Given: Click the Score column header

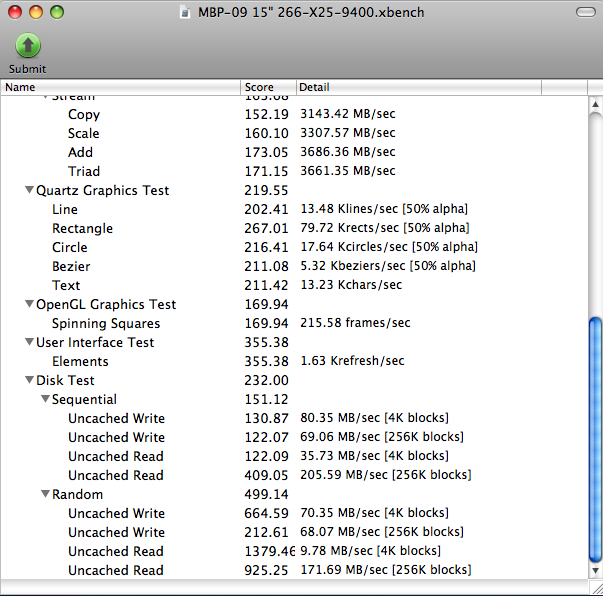Looking at the screenshot, I should [268, 87].
